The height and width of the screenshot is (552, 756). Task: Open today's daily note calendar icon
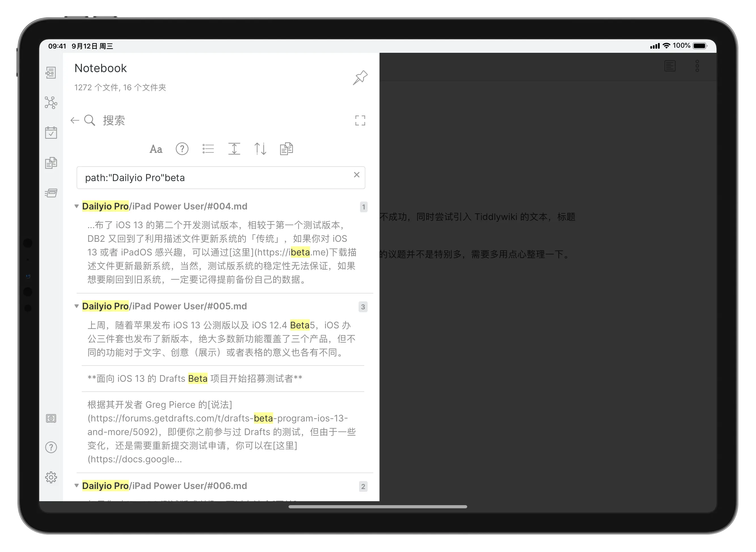[x=51, y=133]
